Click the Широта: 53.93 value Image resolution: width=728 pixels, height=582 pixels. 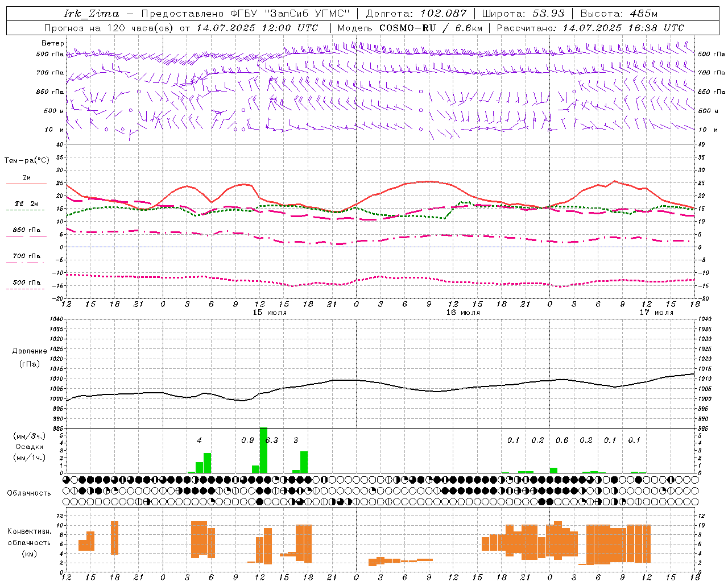coord(523,14)
